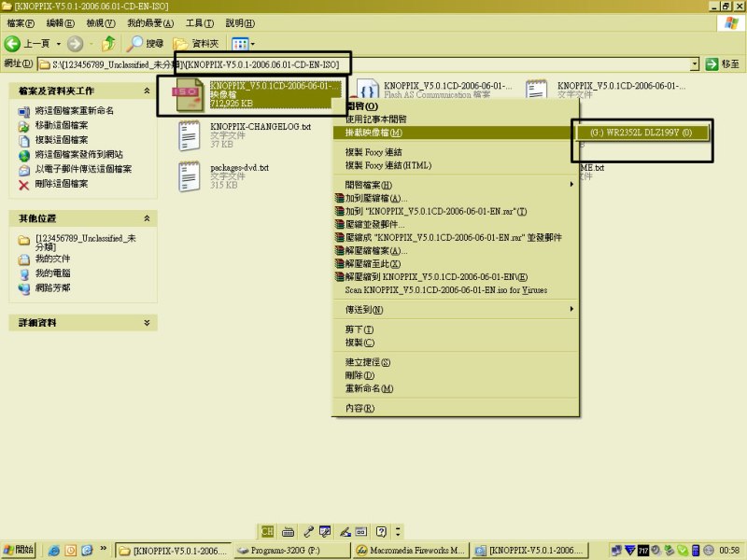Open 網路芳鄰 under 其他位置
The height and width of the screenshot is (560, 747).
pyautogui.click(x=53, y=287)
